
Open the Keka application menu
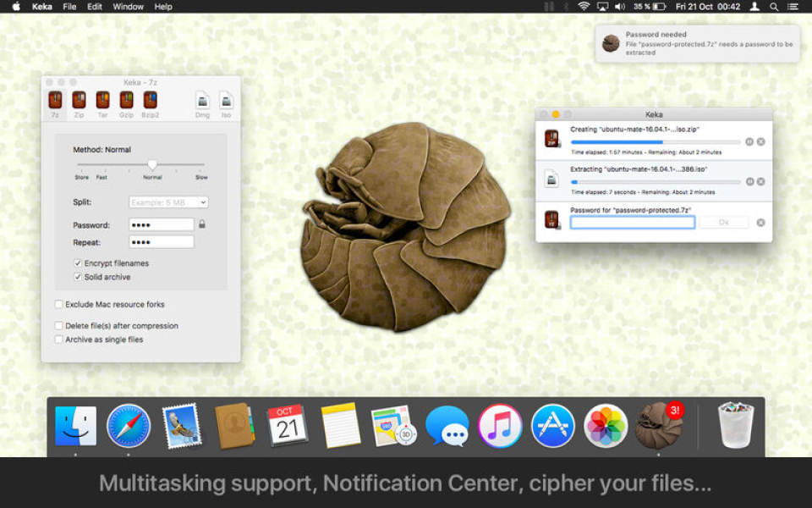click(x=42, y=7)
